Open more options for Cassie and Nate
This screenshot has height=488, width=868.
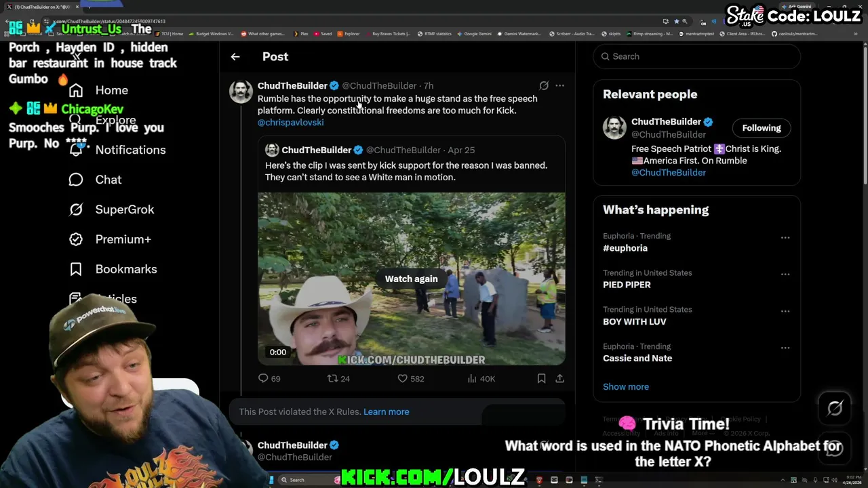tap(785, 347)
